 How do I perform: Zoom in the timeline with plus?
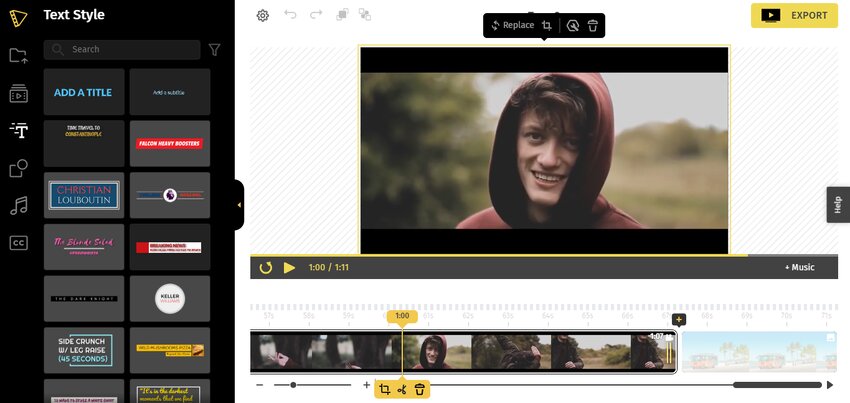coord(366,385)
